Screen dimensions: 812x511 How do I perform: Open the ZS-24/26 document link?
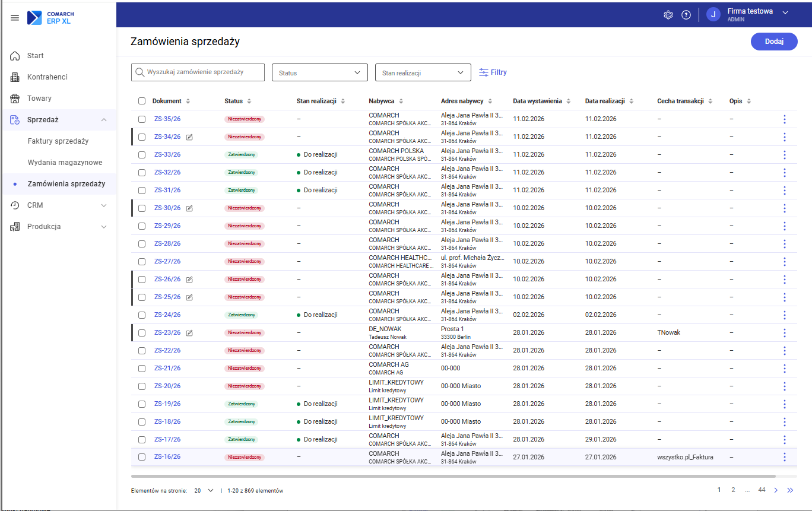167,315
